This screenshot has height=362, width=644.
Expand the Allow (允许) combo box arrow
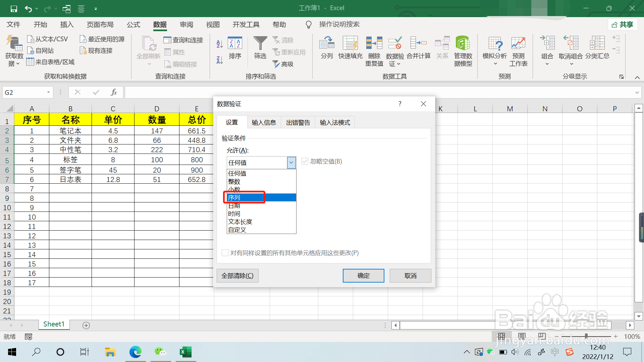click(291, 163)
